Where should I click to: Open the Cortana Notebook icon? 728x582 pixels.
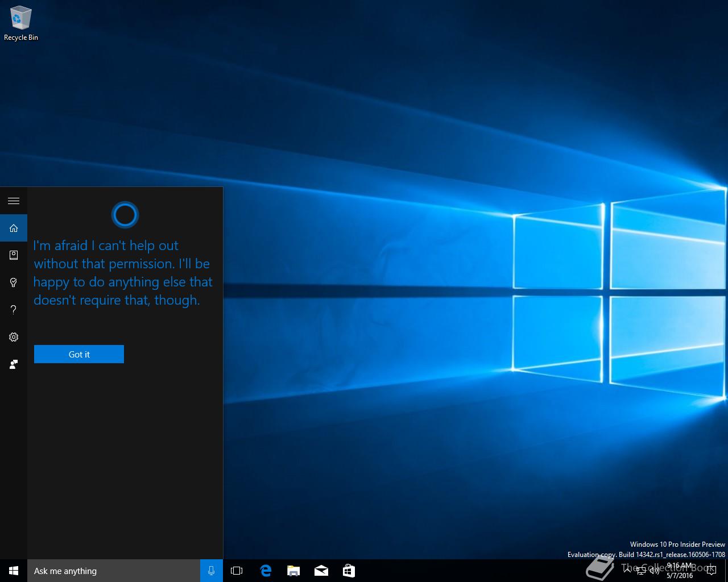(x=14, y=255)
